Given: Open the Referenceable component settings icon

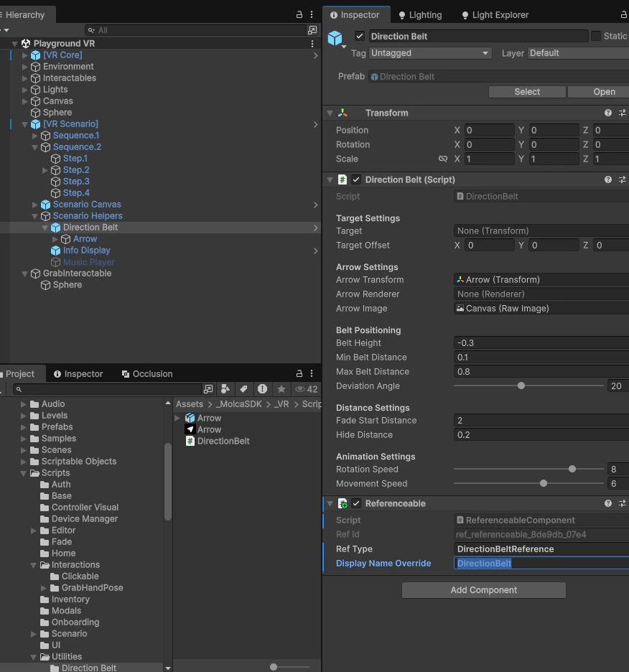Looking at the screenshot, I should (622, 503).
